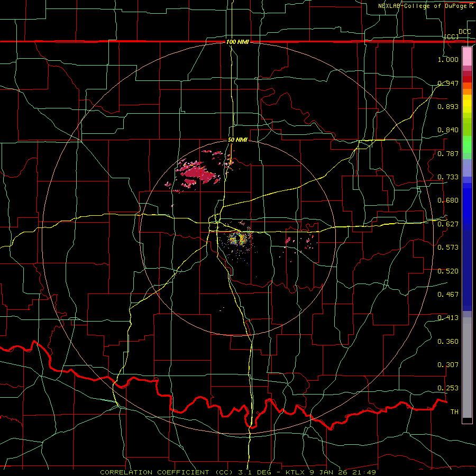
Task: Click the 21:49 timestamp
Action: tap(364, 472)
